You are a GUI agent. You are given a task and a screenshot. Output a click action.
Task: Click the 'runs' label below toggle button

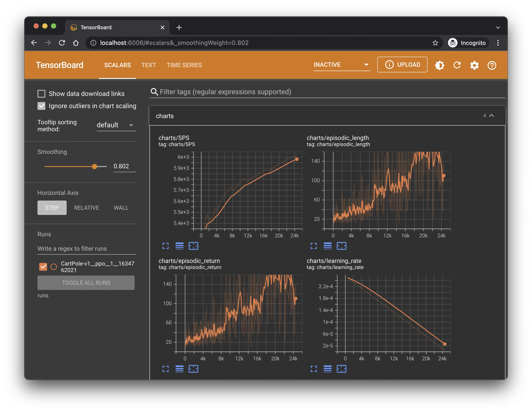43,295
